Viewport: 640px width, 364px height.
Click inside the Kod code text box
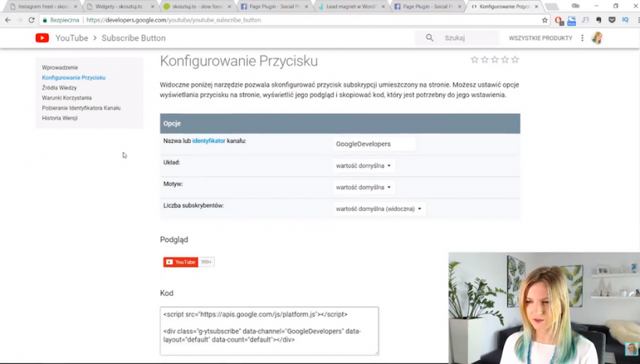[270, 331]
